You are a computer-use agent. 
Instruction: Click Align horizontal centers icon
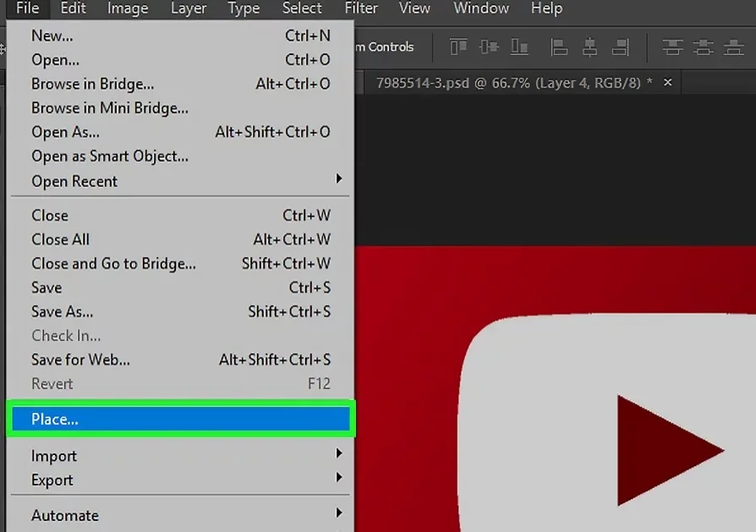point(589,47)
